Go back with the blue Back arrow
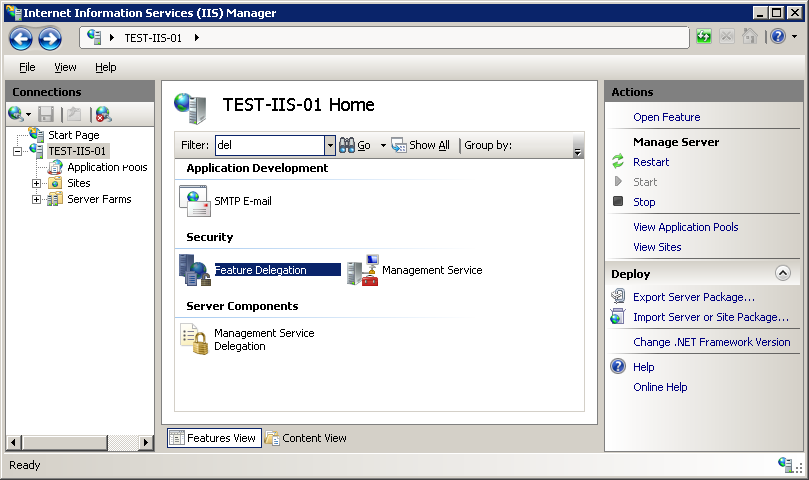The image size is (809, 480). click(21, 39)
